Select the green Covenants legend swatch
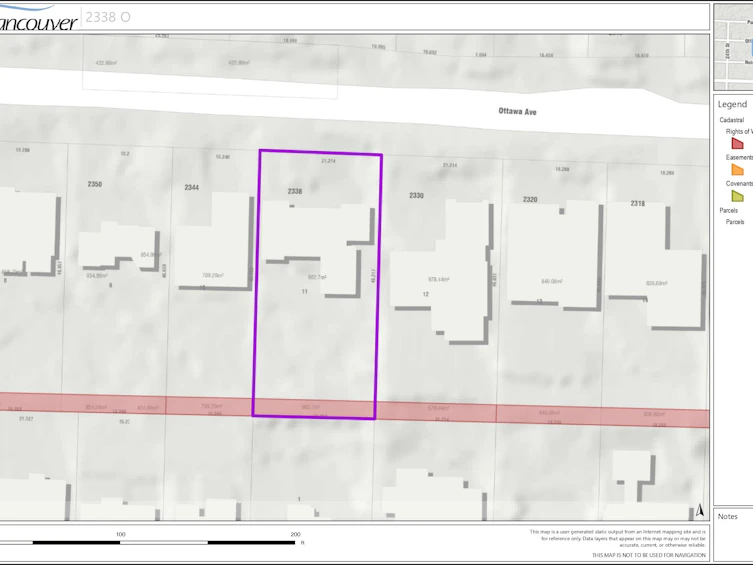 [x=738, y=196]
